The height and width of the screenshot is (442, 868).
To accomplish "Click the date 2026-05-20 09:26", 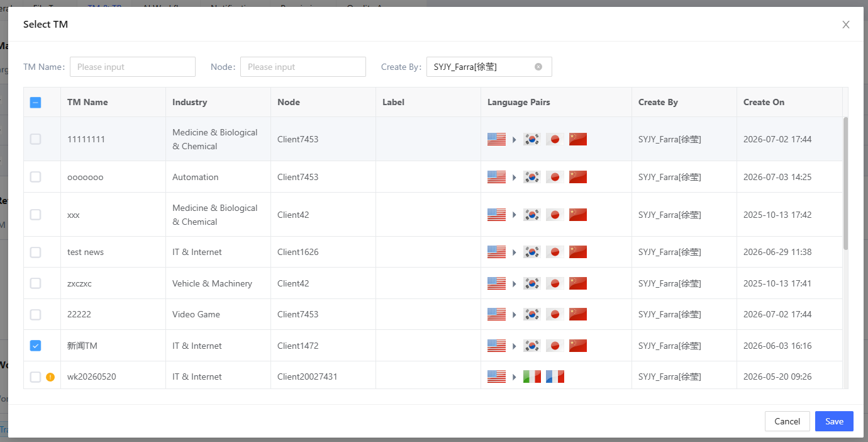I will [x=777, y=377].
